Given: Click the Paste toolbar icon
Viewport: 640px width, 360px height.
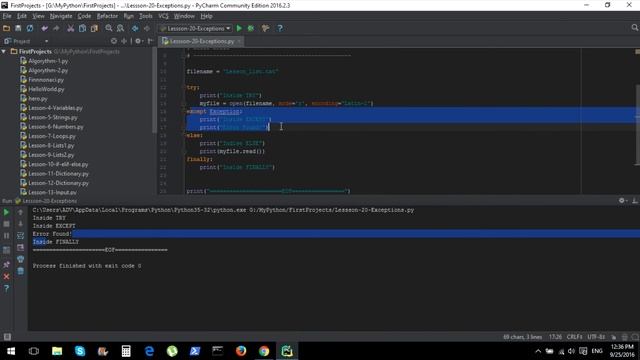Looking at the screenshot, I should click(x=94, y=28).
